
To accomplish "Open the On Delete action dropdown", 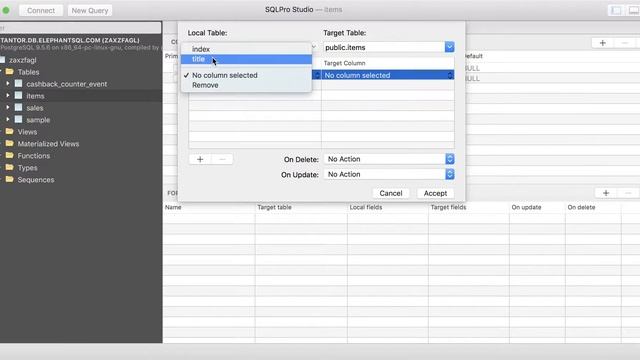I will coord(389,159).
